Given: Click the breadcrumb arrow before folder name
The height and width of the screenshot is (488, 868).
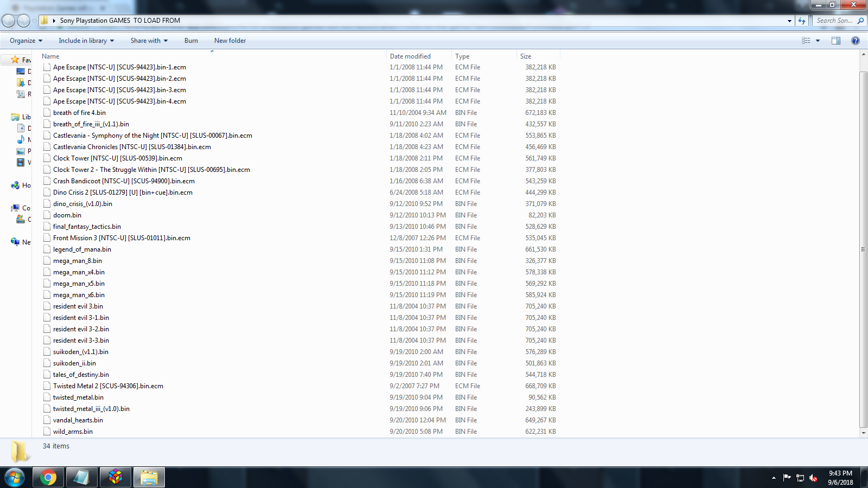Looking at the screenshot, I should click(54, 21).
